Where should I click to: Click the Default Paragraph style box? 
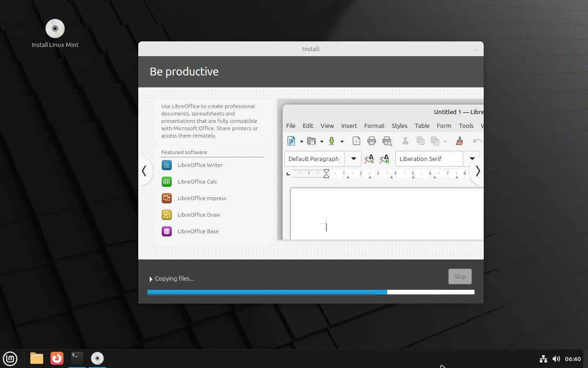[x=315, y=159]
